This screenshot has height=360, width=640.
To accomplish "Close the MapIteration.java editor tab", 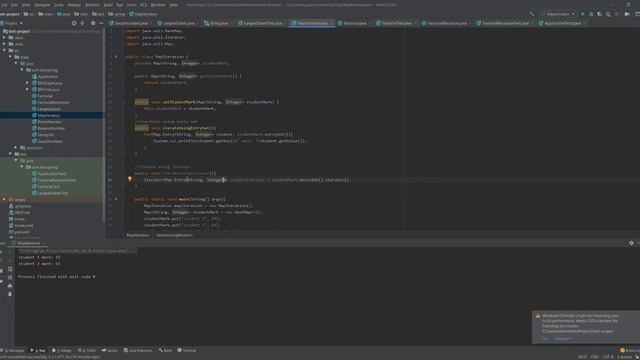I will pyautogui.click(x=331, y=23).
